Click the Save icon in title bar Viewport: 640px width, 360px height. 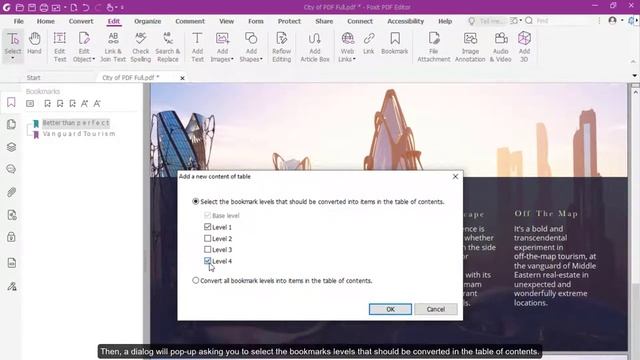click(x=32, y=7)
